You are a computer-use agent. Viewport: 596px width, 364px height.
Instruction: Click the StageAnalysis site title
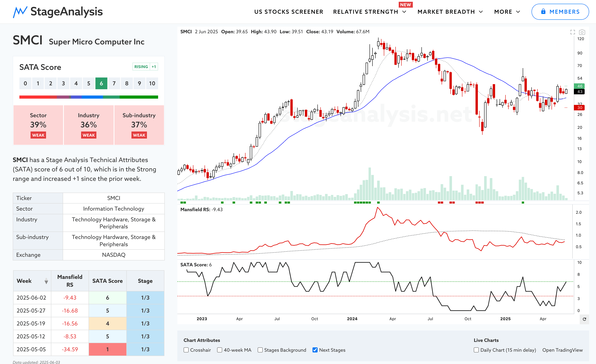tap(67, 12)
